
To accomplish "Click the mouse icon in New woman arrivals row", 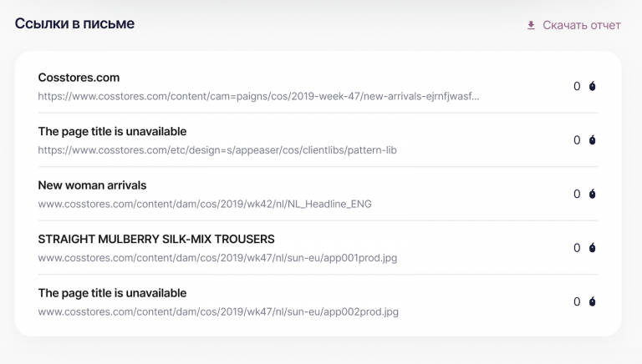I will coord(592,194).
